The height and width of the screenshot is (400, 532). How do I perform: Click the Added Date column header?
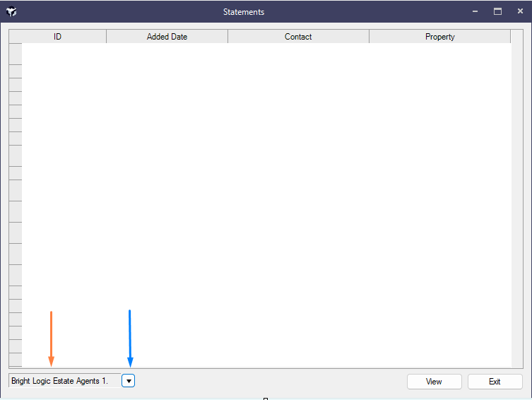pyautogui.click(x=167, y=37)
